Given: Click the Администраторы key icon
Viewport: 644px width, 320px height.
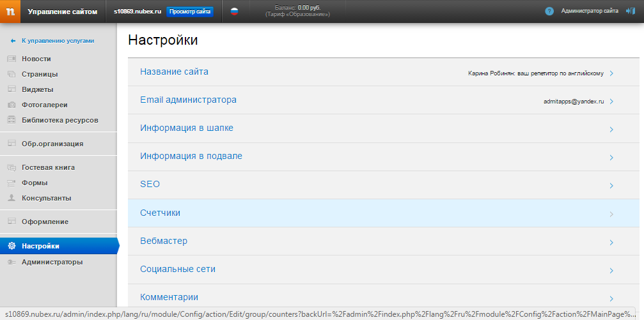Looking at the screenshot, I should [x=12, y=262].
